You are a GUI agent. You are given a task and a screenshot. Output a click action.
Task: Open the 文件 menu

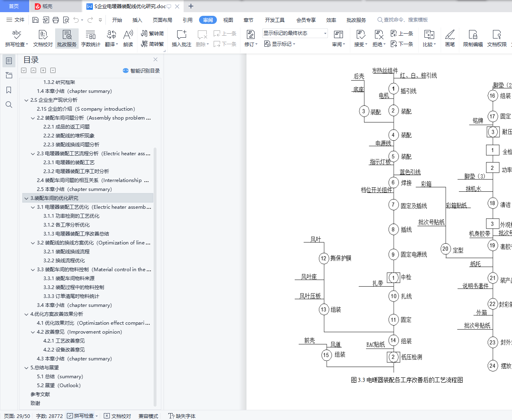point(15,20)
